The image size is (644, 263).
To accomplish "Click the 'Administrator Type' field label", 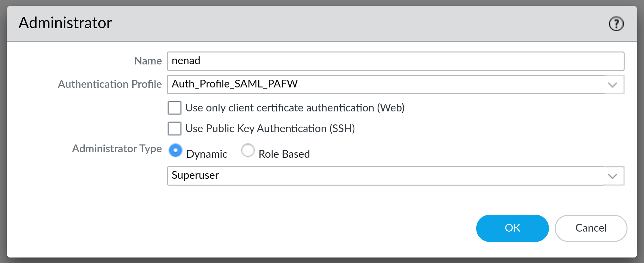I will click(117, 149).
